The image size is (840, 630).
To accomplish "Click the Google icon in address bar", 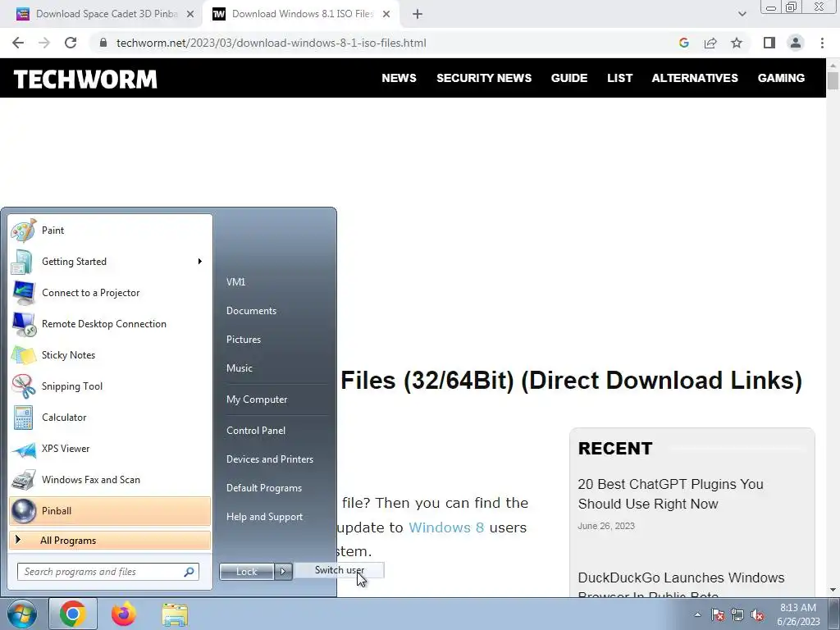I will pyautogui.click(x=684, y=43).
